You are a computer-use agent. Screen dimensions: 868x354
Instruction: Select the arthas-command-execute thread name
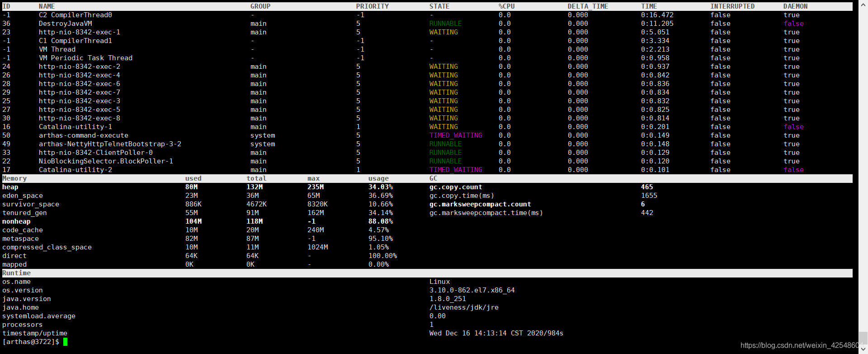(84, 135)
